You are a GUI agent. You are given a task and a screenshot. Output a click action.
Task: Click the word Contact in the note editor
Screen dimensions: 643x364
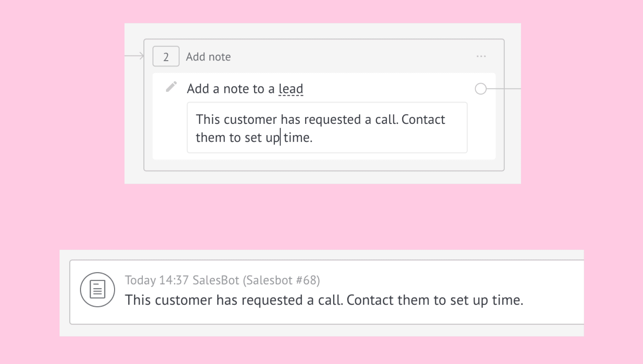423,119
